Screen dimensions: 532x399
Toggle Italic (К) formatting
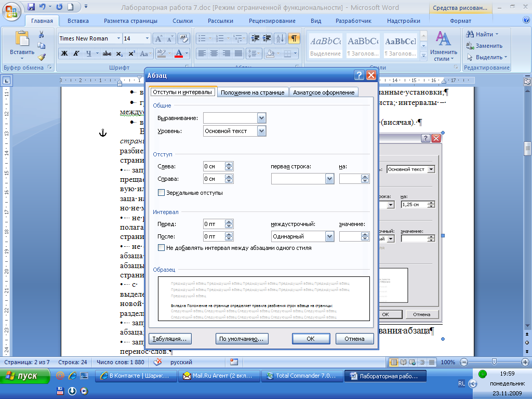(x=76, y=54)
